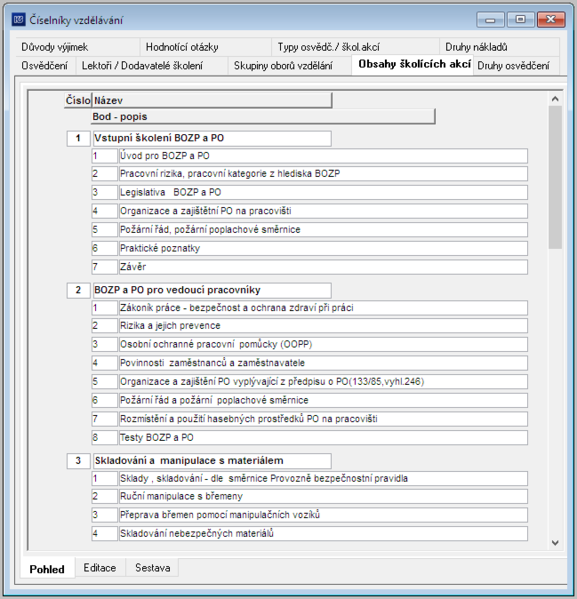Click Požární řád a požární poplachové směrnice

323,400
